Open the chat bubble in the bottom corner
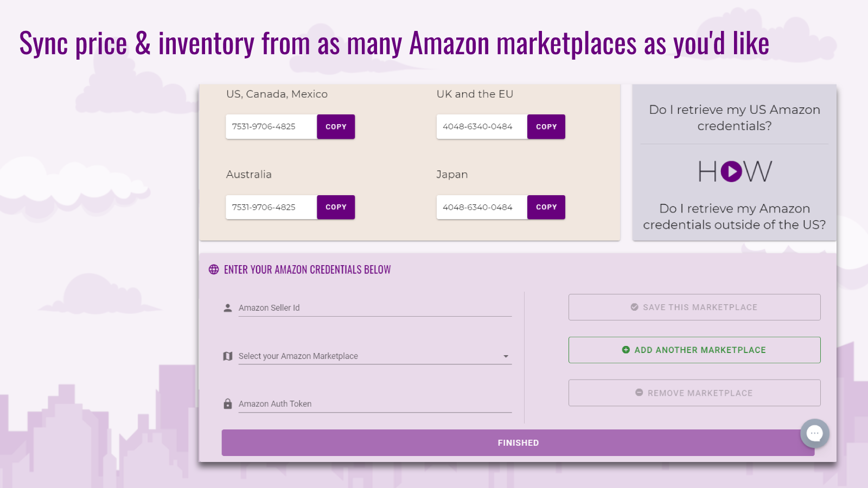Image resolution: width=868 pixels, height=488 pixels. pyautogui.click(x=814, y=434)
